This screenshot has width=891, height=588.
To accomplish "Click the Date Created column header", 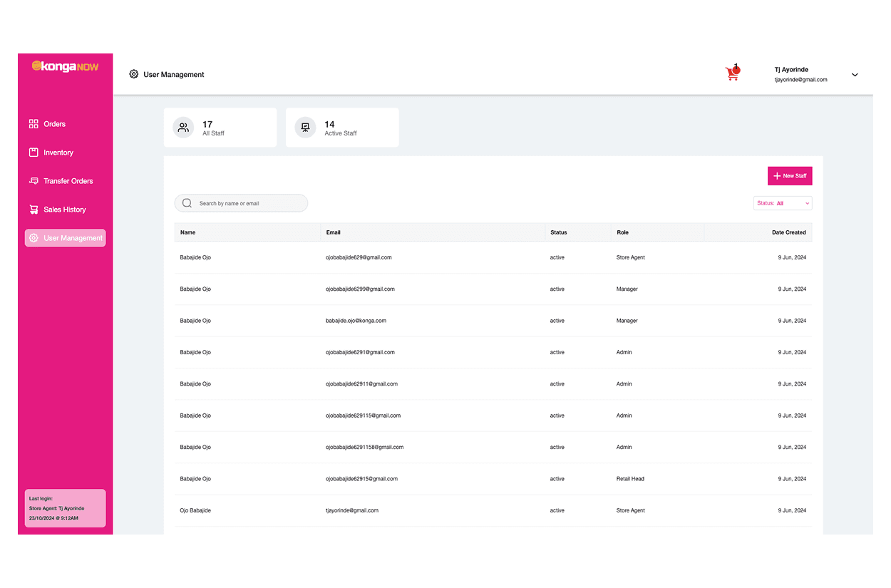I will (x=788, y=232).
